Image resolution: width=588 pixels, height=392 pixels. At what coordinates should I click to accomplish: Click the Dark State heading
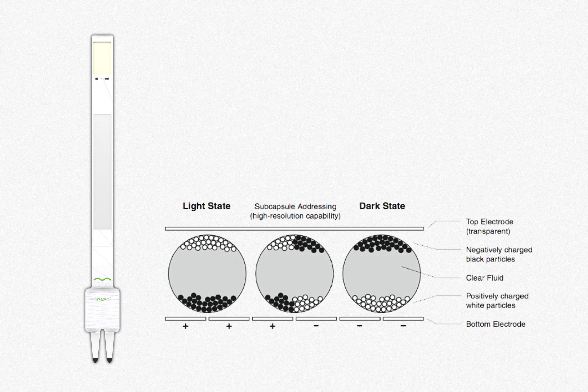click(x=382, y=206)
